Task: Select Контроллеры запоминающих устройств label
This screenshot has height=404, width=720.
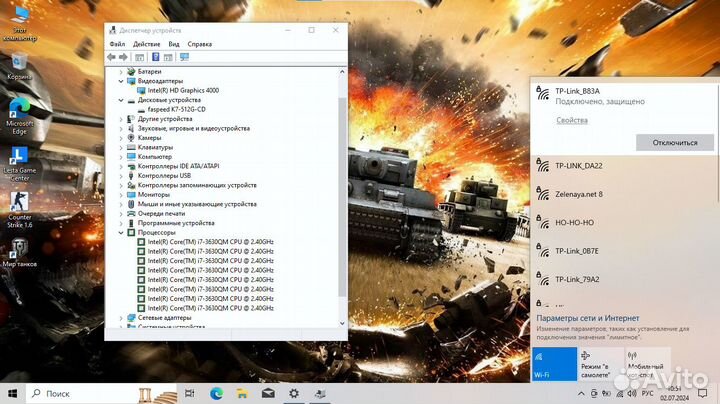Action: point(197,185)
